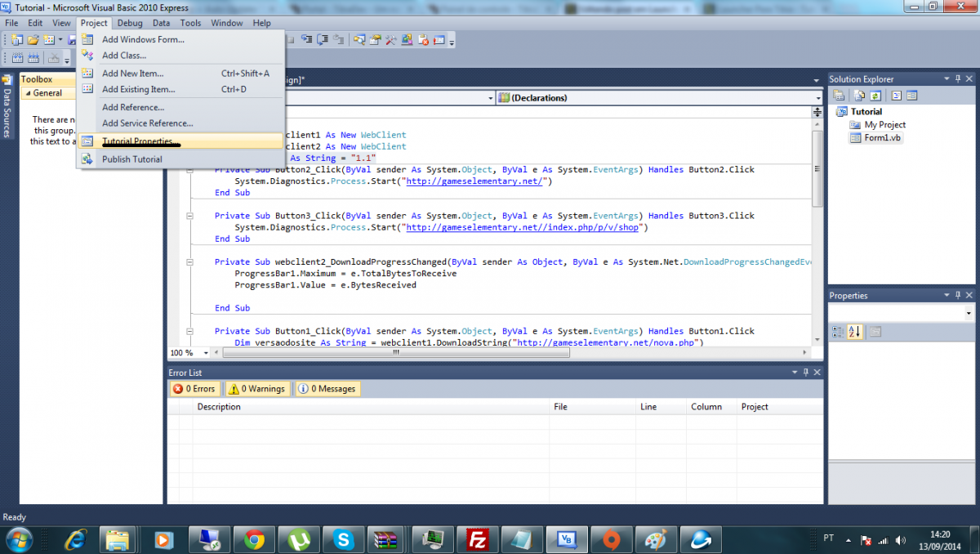Select Add Existing Item menu entry
Screen dimensions: 980x554
point(180,89)
